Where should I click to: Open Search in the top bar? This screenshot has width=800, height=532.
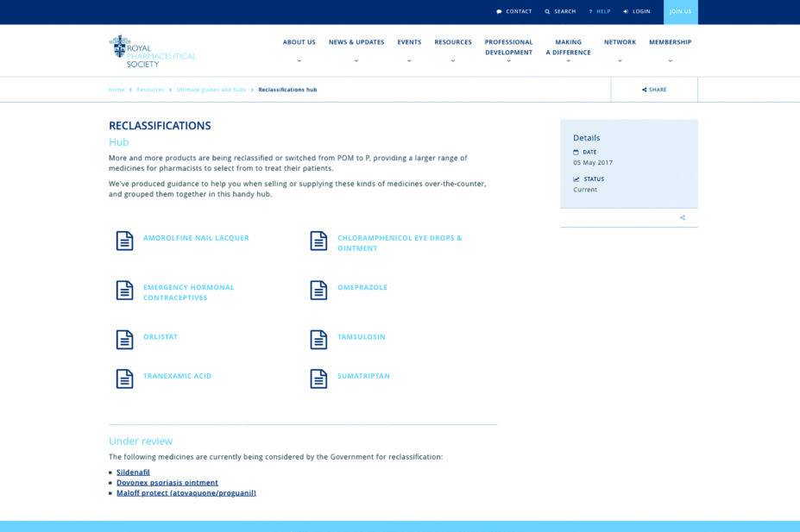[560, 11]
